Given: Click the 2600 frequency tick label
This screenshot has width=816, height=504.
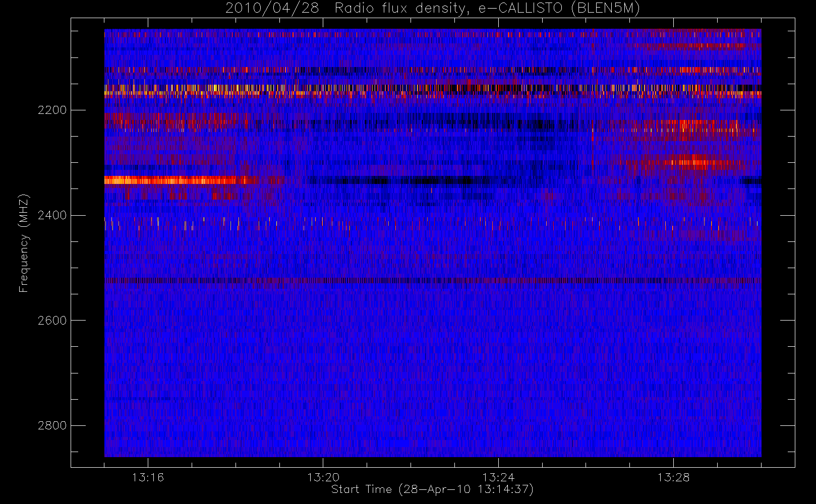Looking at the screenshot, I should pos(52,321).
